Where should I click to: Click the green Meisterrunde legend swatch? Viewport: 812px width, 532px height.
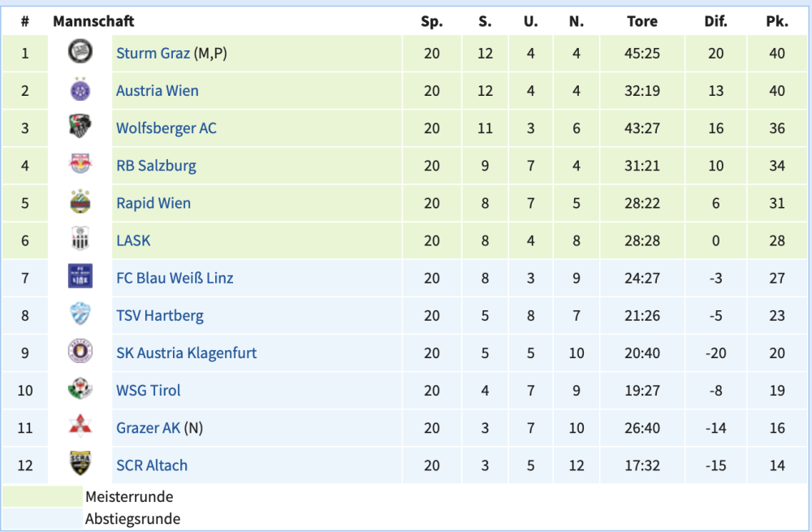tap(42, 496)
